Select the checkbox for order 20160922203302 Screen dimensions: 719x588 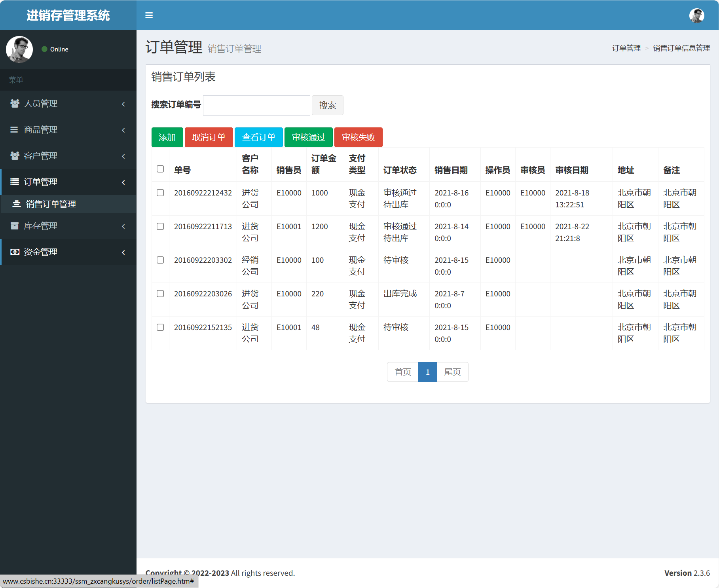pyautogui.click(x=160, y=260)
